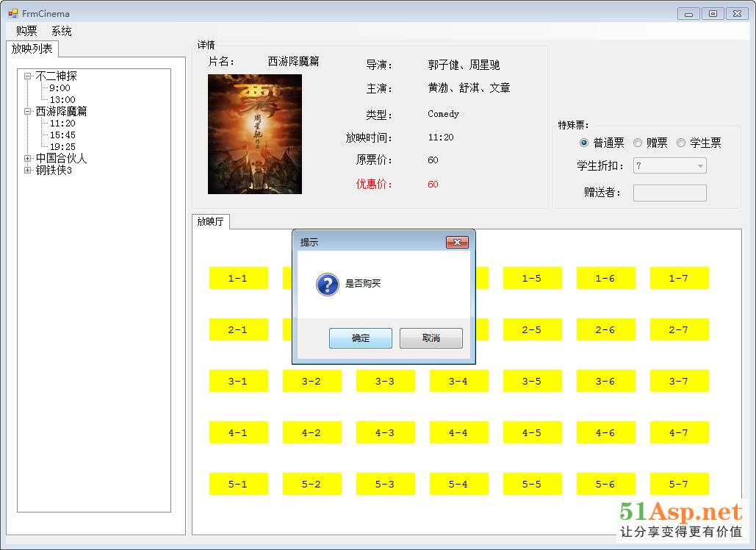Select seat 3-1
This screenshot has width=756, height=550.
(x=238, y=381)
